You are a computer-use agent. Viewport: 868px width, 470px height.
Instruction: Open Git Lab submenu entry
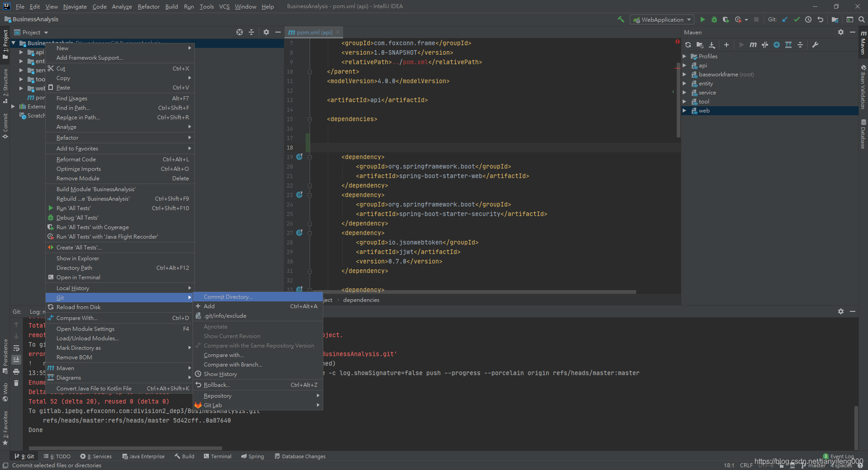258,405
